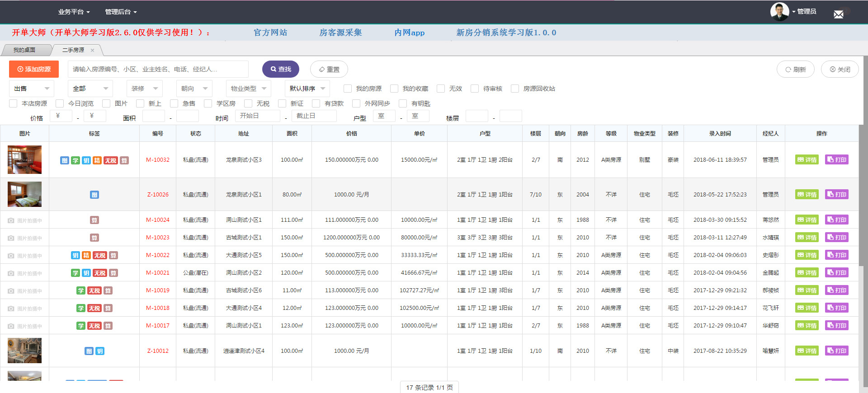The height and width of the screenshot is (393, 868).
Task: Expand the 默认排序 sort dropdown
Action: click(x=307, y=89)
